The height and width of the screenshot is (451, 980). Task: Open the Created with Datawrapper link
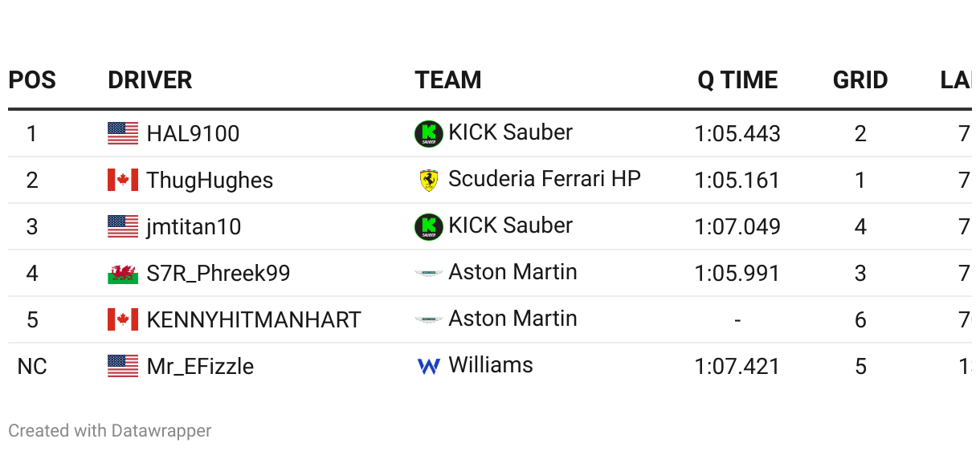pyautogui.click(x=110, y=431)
